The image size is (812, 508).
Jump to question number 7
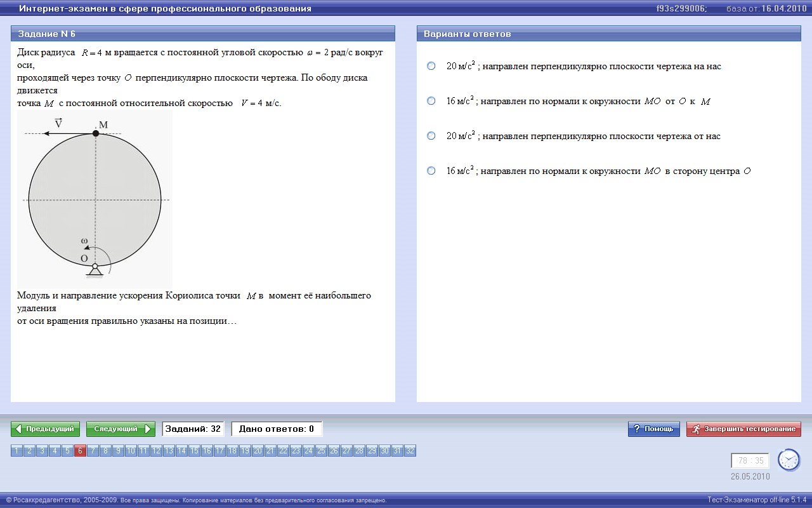pos(93,451)
